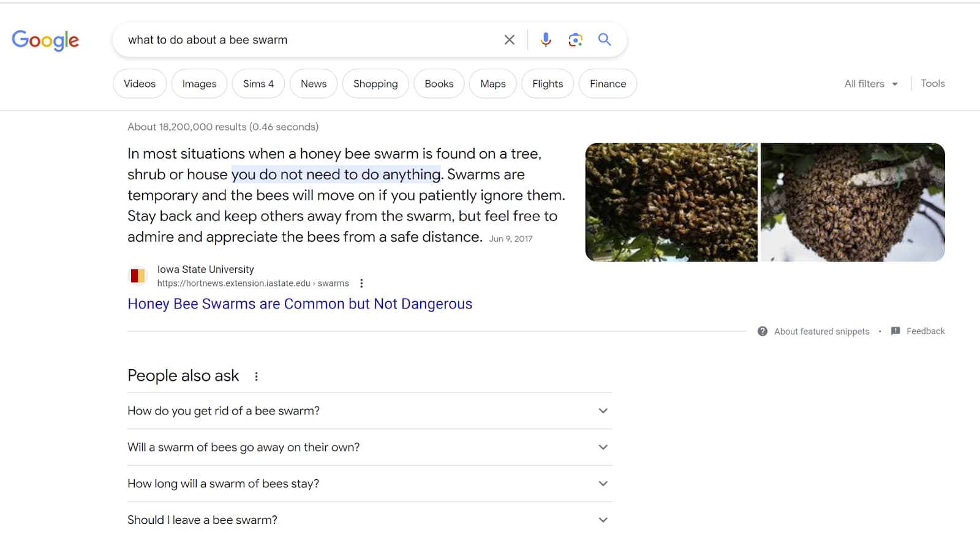Open the right bee swarm thumbnail image

(852, 203)
